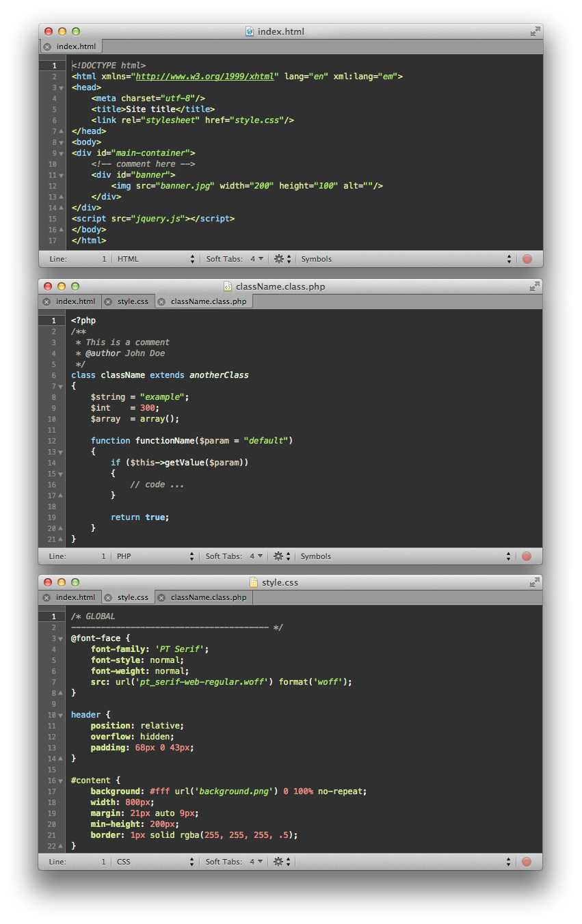582x924 pixels.
Task: Close the className.class.php tab in the PHP window
Action: click(x=161, y=301)
